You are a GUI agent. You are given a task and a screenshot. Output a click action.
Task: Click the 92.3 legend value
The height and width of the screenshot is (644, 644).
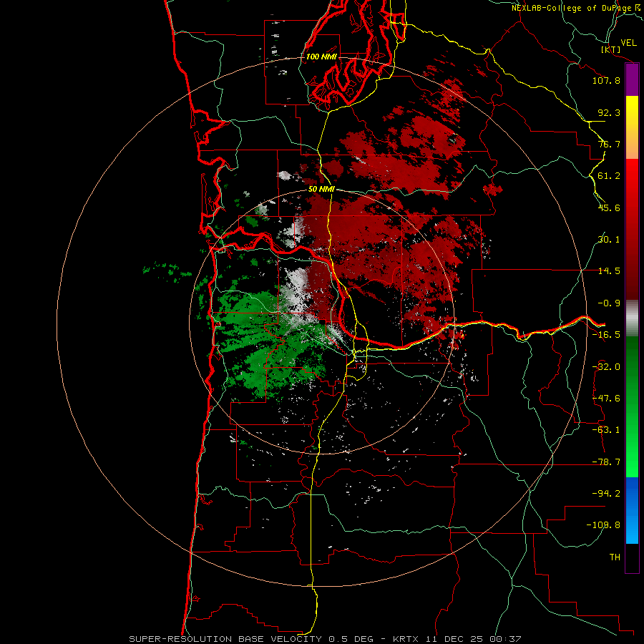point(609,112)
